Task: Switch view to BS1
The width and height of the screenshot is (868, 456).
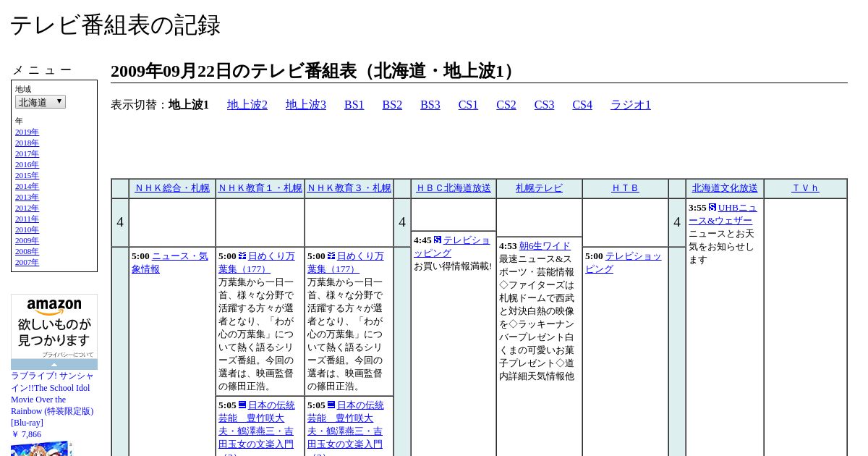Action: pyautogui.click(x=354, y=105)
